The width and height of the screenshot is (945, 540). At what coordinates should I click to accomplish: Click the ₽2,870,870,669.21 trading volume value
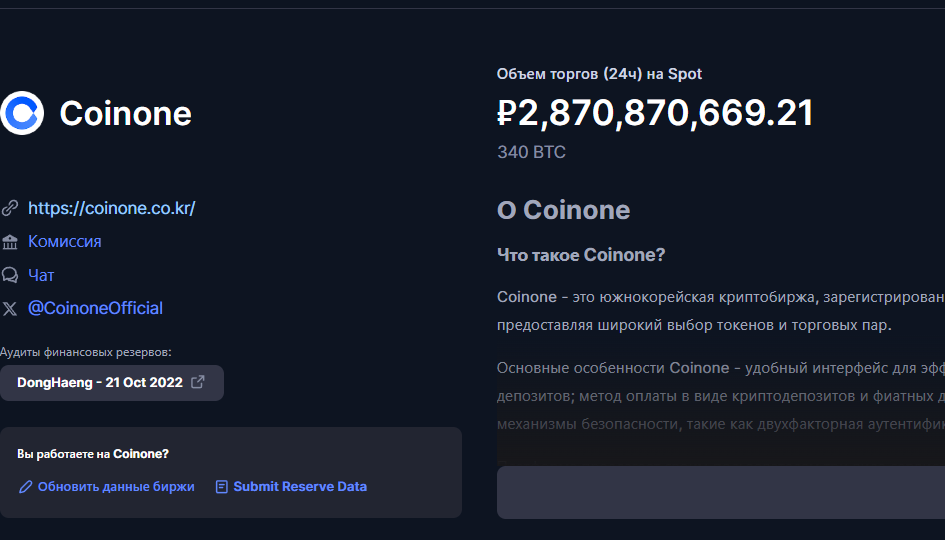[655, 113]
